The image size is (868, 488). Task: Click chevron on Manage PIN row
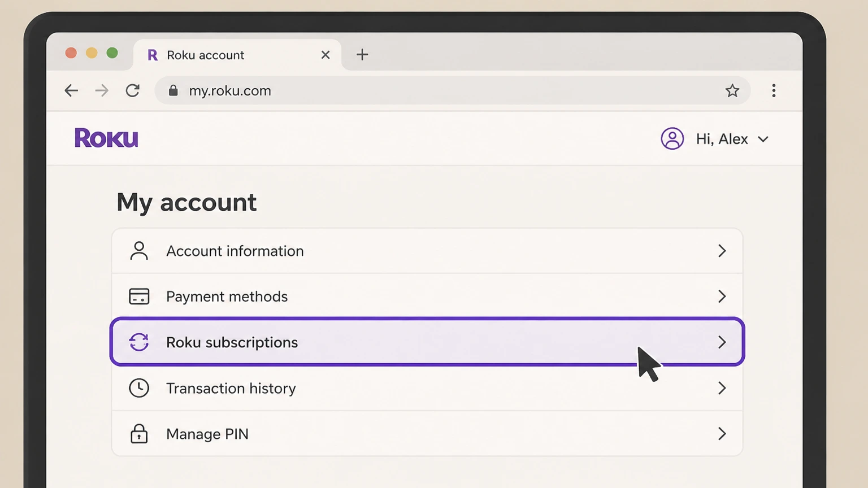(x=722, y=434)
